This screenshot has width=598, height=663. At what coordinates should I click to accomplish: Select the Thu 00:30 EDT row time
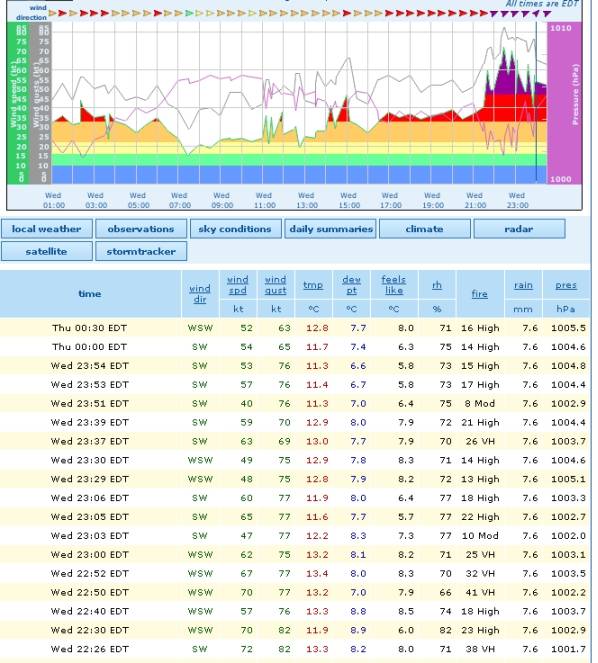tap(90, 328)
